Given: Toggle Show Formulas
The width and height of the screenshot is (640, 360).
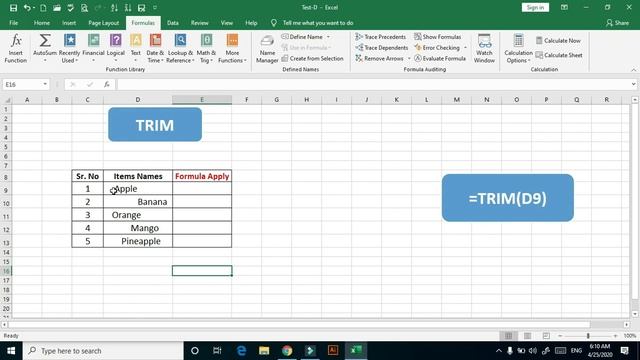Looking at the screenshot, I should coord(438,37).
